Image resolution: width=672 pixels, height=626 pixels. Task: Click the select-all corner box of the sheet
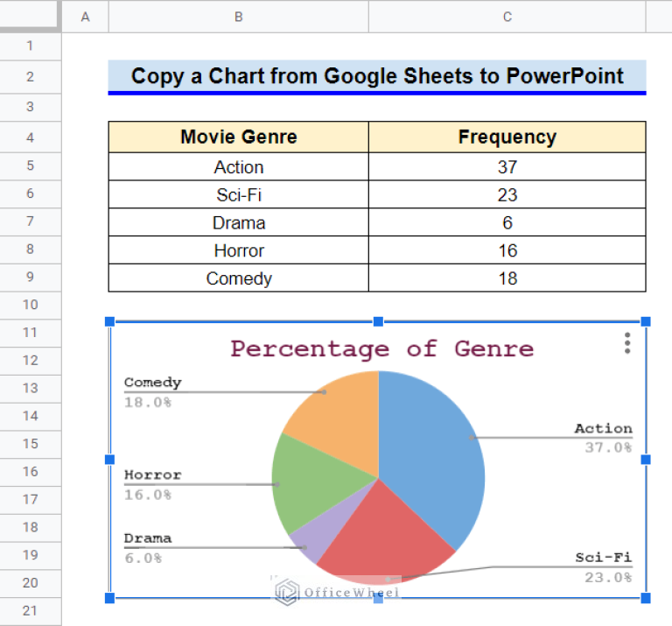[x=31, y=17]
